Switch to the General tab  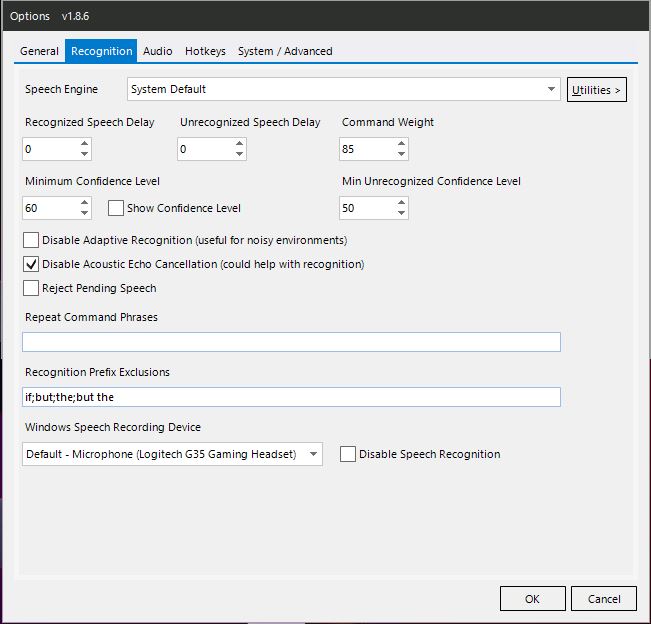click(x=39, y=51)
